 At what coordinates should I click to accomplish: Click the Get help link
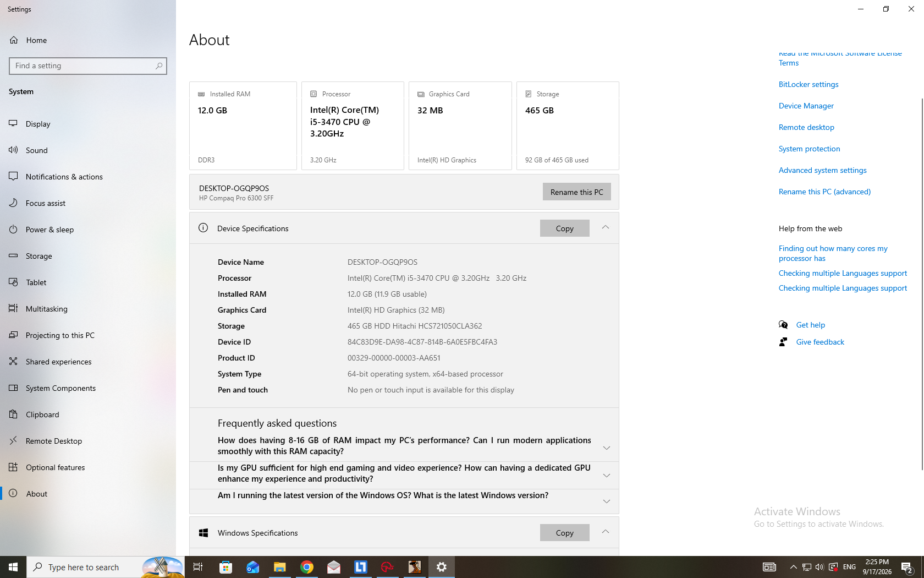pos(810,325)
